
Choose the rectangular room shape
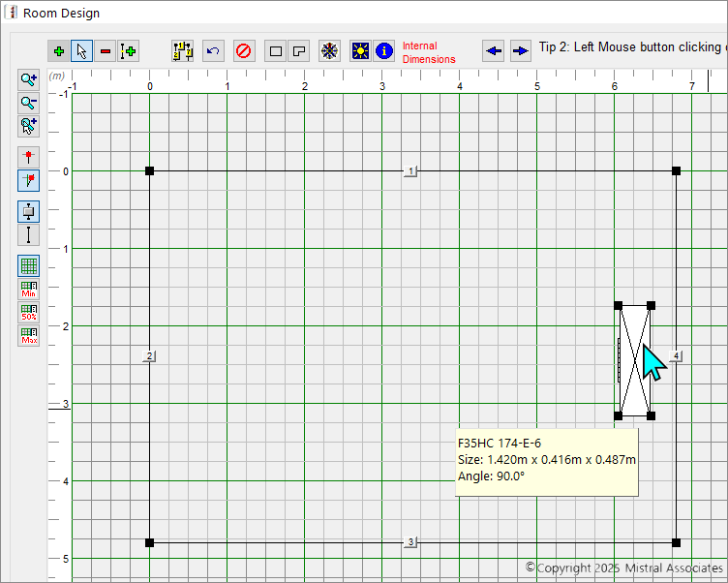(276, 51)
